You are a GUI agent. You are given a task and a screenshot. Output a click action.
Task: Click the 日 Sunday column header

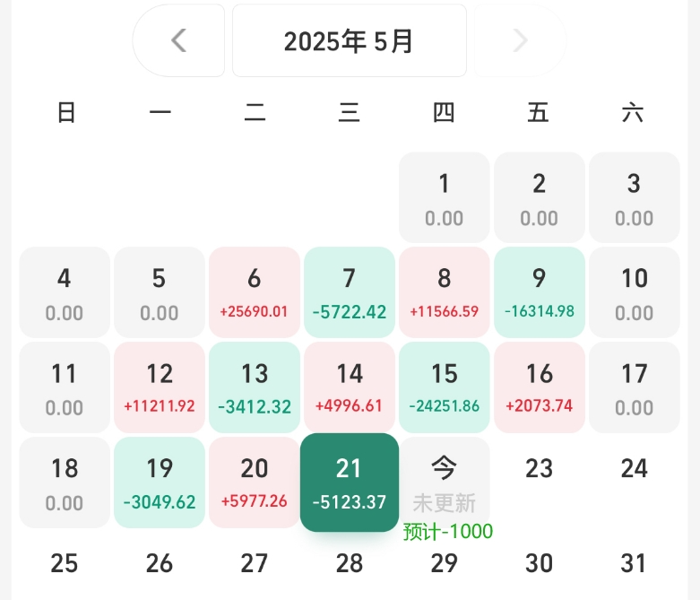[66, 113]
